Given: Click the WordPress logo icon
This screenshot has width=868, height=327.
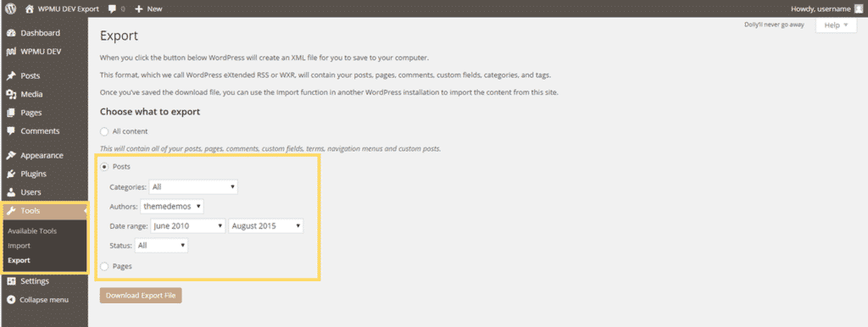Looking at the screenshot, I should click(10, 8).
